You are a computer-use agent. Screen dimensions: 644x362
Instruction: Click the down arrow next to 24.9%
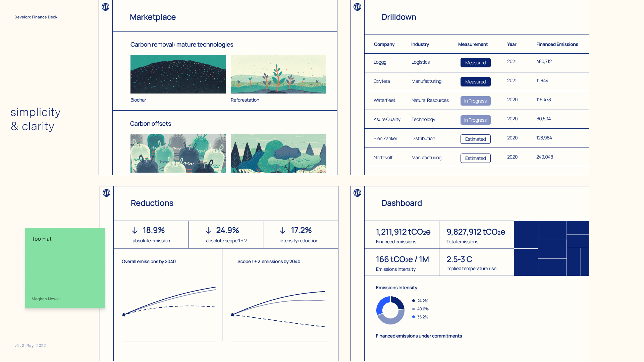[208, 230]
